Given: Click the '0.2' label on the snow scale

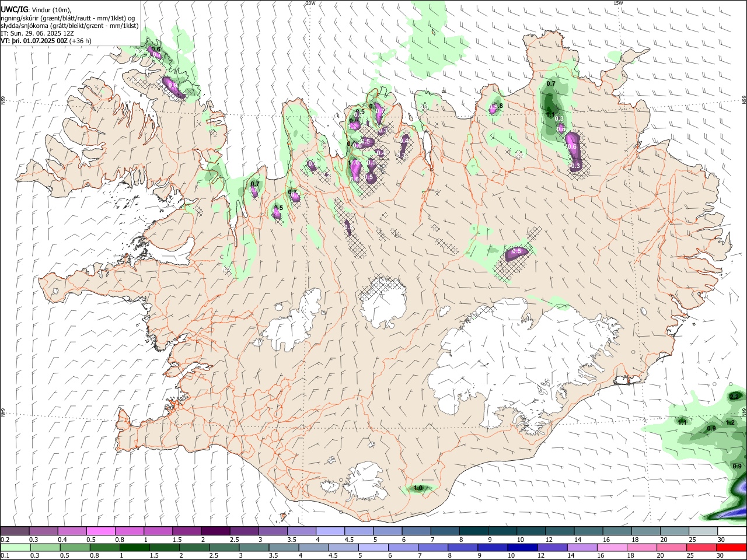Looking at the screenshot, I should tap(5, 540).
